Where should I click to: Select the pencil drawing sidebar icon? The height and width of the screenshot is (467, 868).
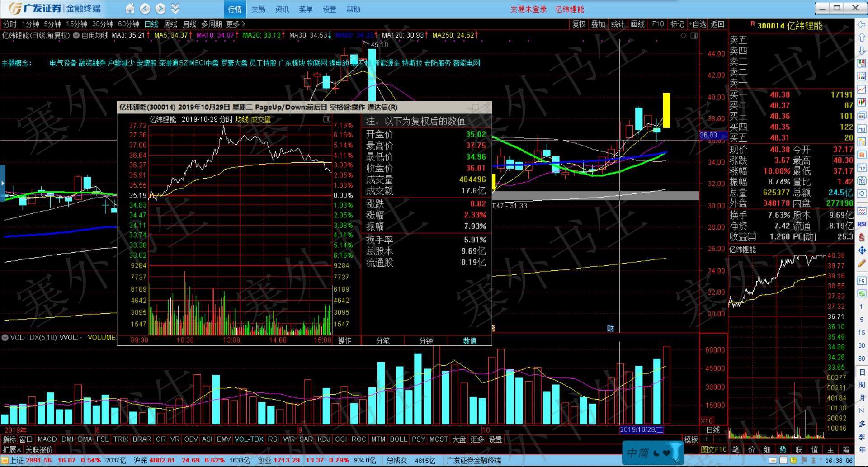click(x=862, y=264)
